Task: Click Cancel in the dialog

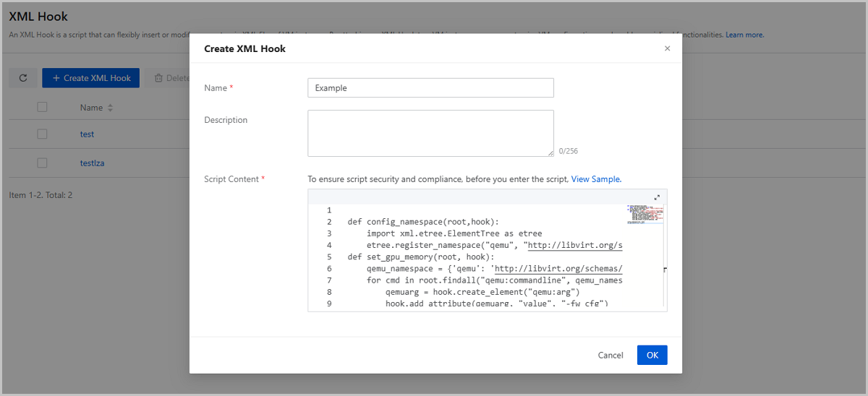Action: 610,355
